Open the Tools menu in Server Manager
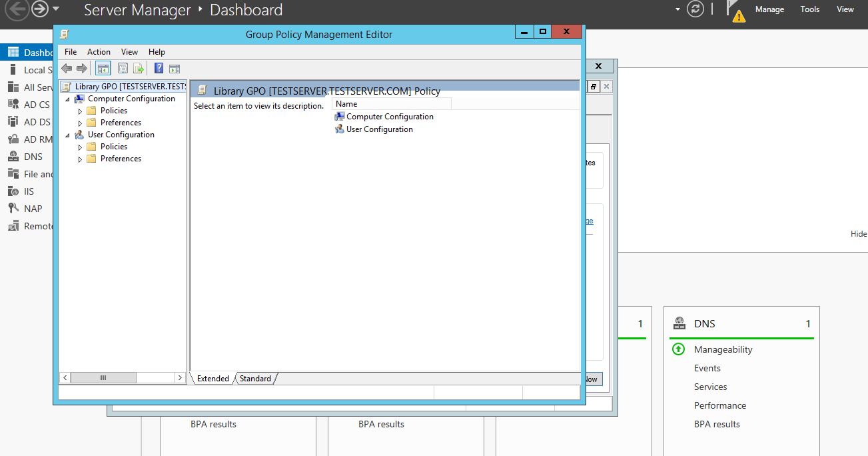 click(809, 9)
